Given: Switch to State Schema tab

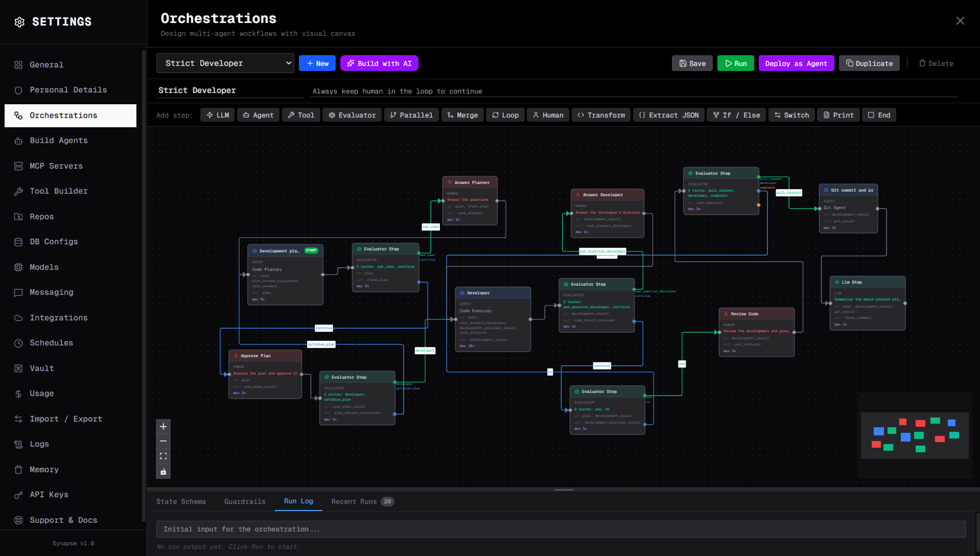Looking at the screenshot, I should click(x=181, y=502).
